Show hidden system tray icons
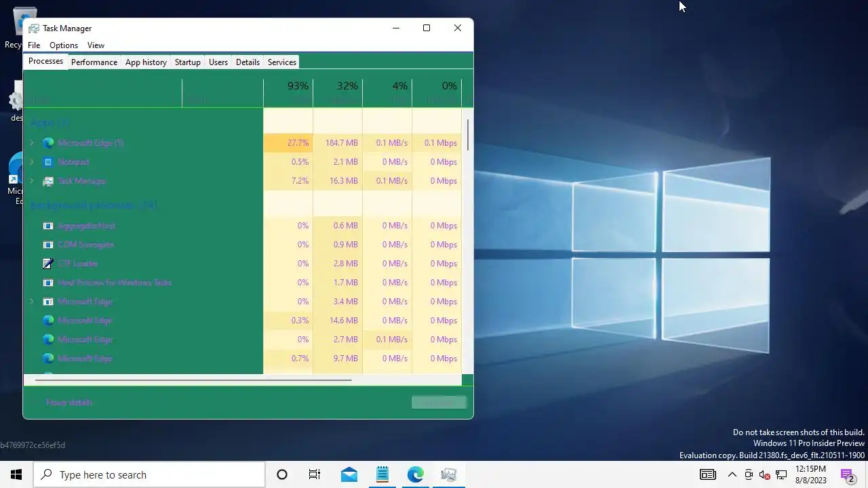The height and width of the screenshot is (488, 868). coord(732,474)
